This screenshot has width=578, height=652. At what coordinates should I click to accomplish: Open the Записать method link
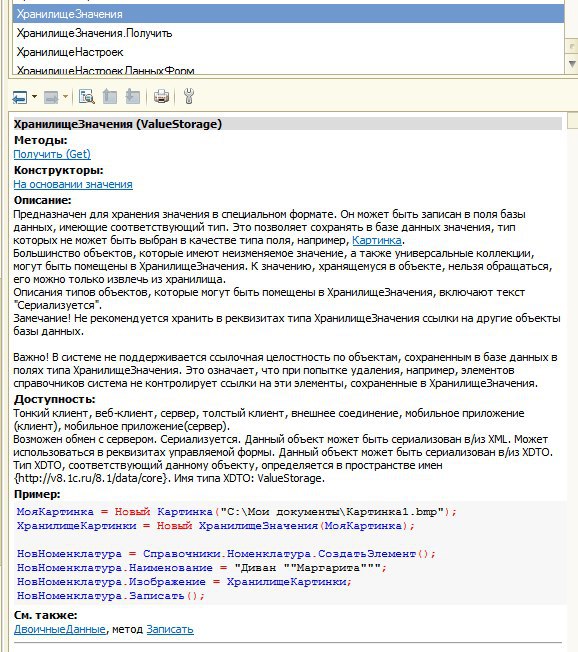[x=170, y=630]
